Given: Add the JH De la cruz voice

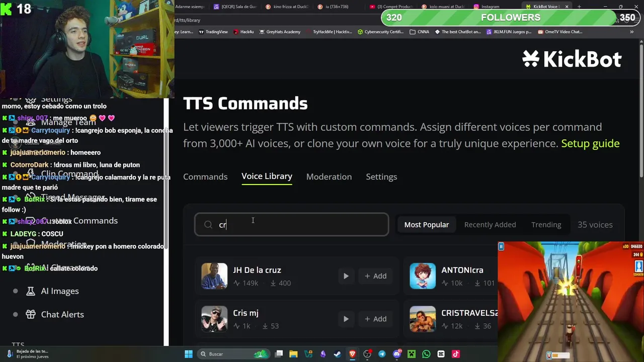Looking at the screenshot, I should [375, 276].
